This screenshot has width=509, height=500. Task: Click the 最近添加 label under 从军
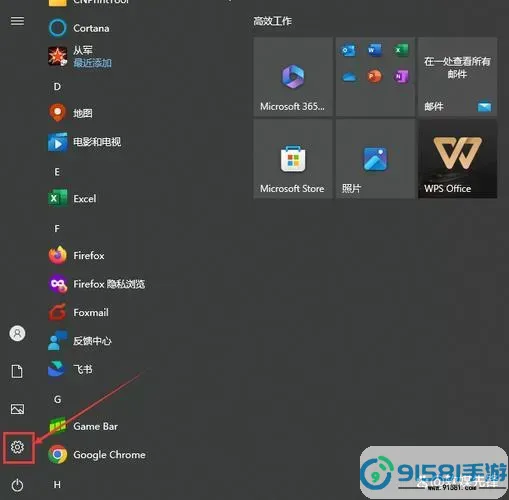coord(92,63)
